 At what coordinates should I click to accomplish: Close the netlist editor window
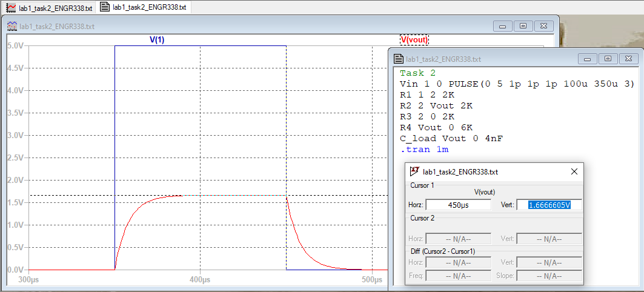629,59
